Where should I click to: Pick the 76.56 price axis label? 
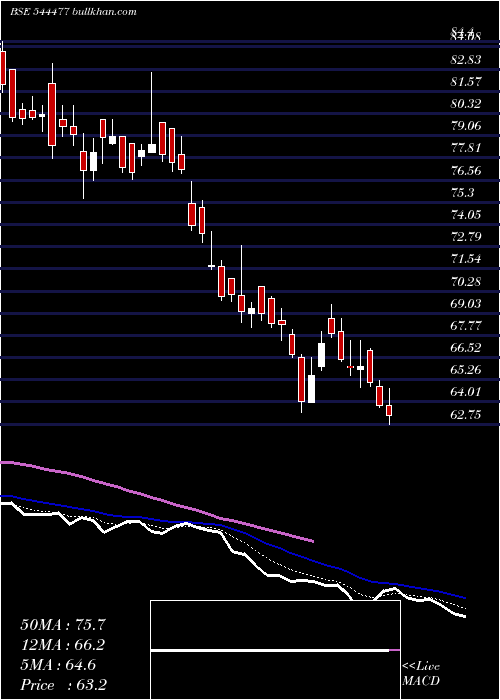click(466, 171)
